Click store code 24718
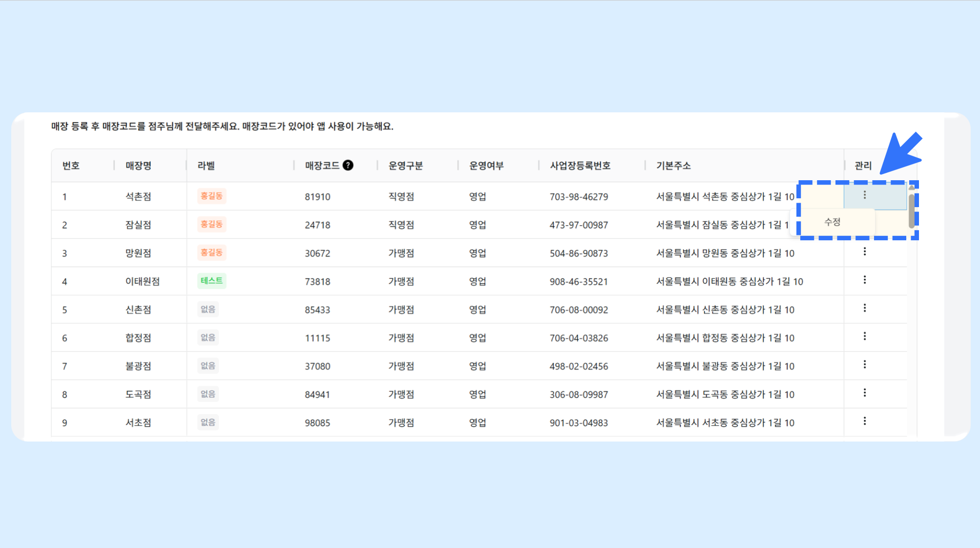 (x=317, y=225)
